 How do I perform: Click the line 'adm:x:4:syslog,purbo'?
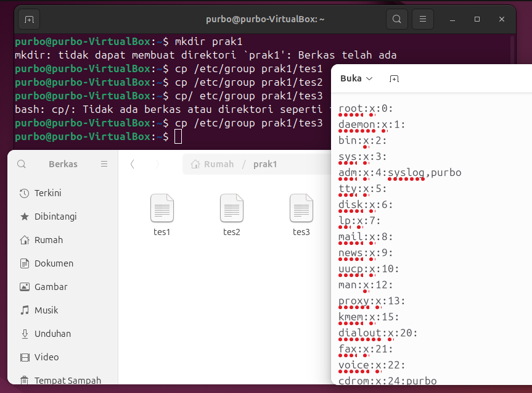(399, 173)
